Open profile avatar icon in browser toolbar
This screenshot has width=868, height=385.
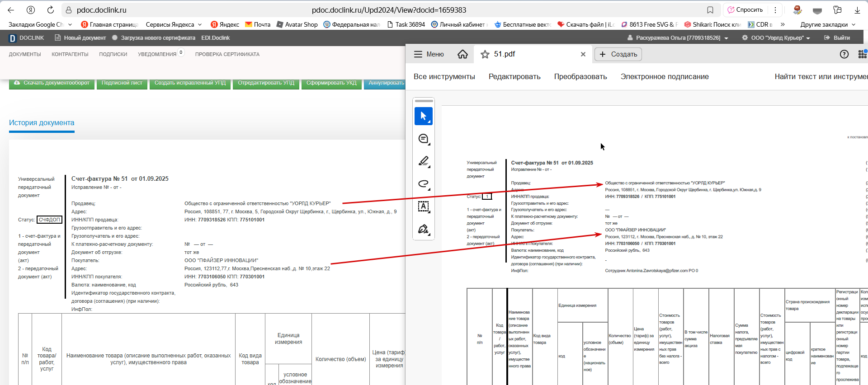click(x=797, y=10)
